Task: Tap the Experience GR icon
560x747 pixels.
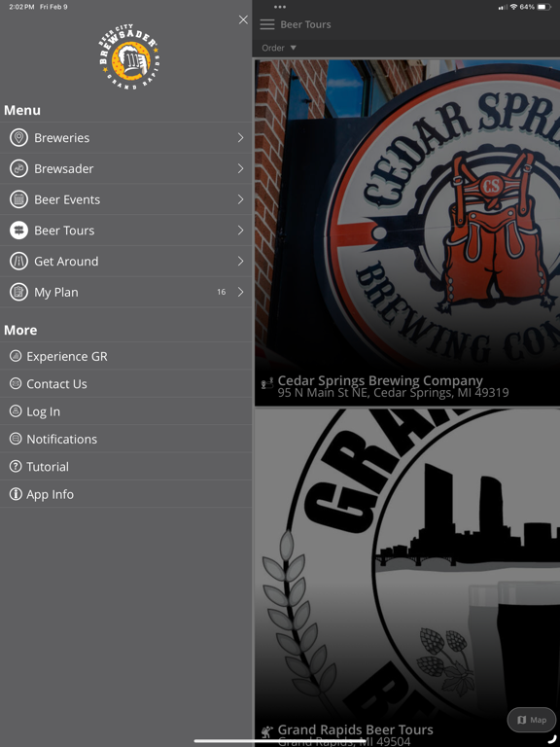Action: point(16,356)
